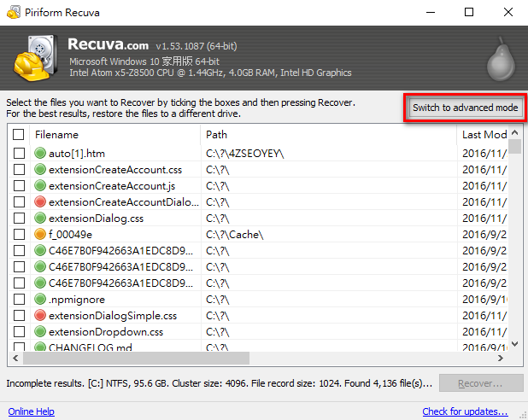Click the green status dot of extensionDropdown.css
The width and height of the screenshot is (528, 420).
pyautogui.click(x=40, y=331)
